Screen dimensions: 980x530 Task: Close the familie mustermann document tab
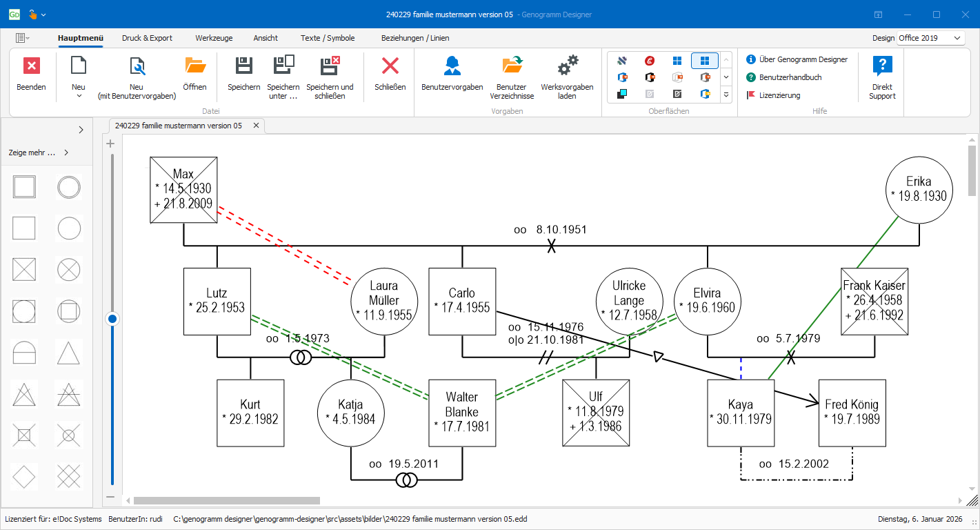(256, 126)
